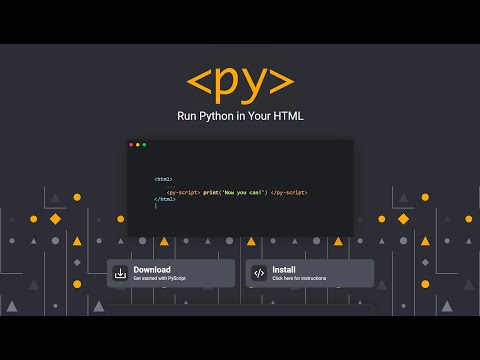Screen dimensions: 480x360
Task: Click the 'Click here for instructions' text
Action: [x=299, y=278]
